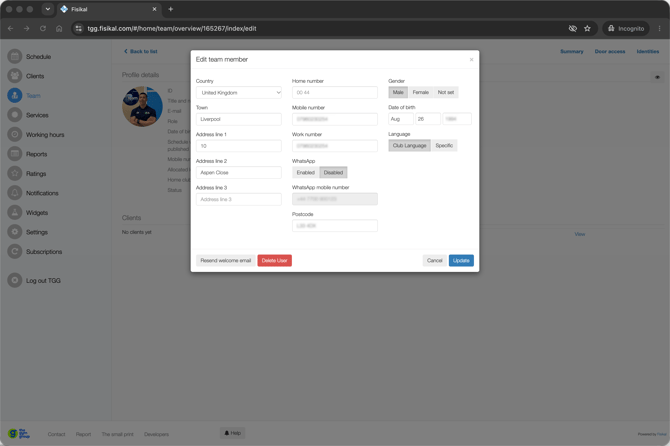Click the browser home icon
The height and width of the screenshot is (446, 670).
coord(59,29)
